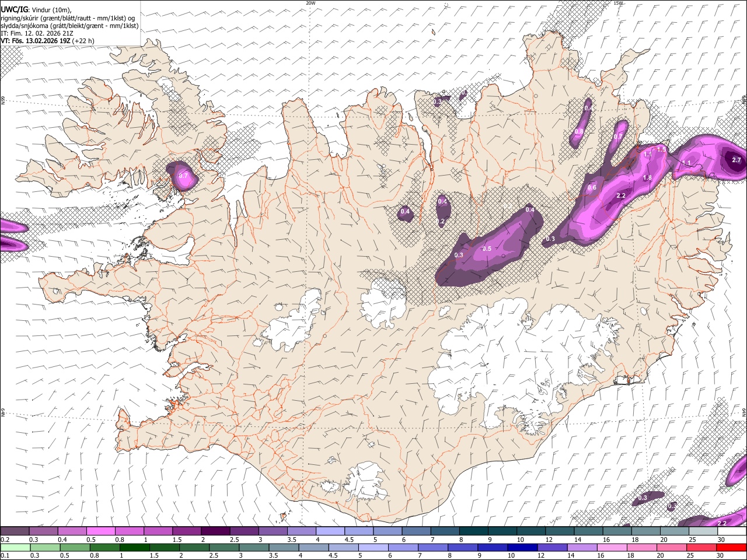Pick the top legend swatch starting at 4
Screen dimensions: 747x560
pos(330,531)
